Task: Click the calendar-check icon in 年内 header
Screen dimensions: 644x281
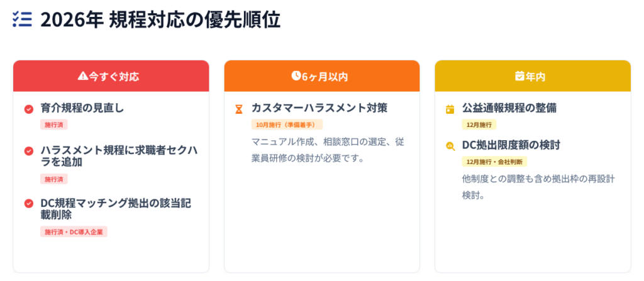Action: click(x=519, y=76)
